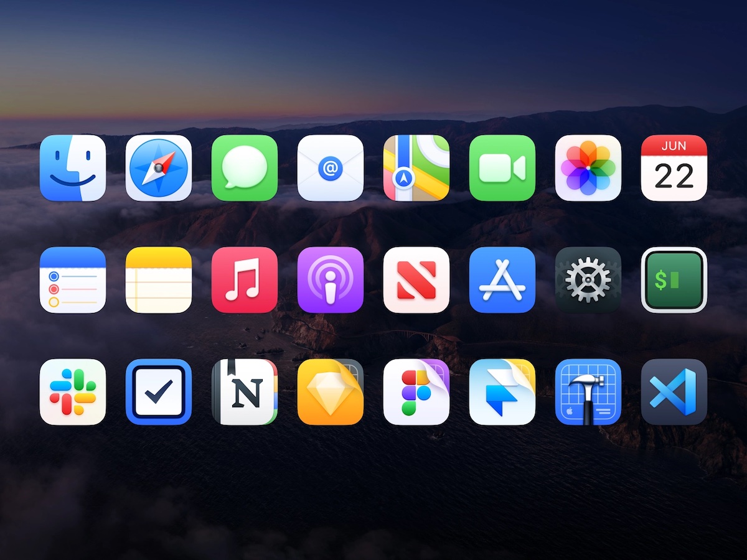747x560 pixels.
Task: Open the Messages speech bubble icon
Action: point(245,168)
